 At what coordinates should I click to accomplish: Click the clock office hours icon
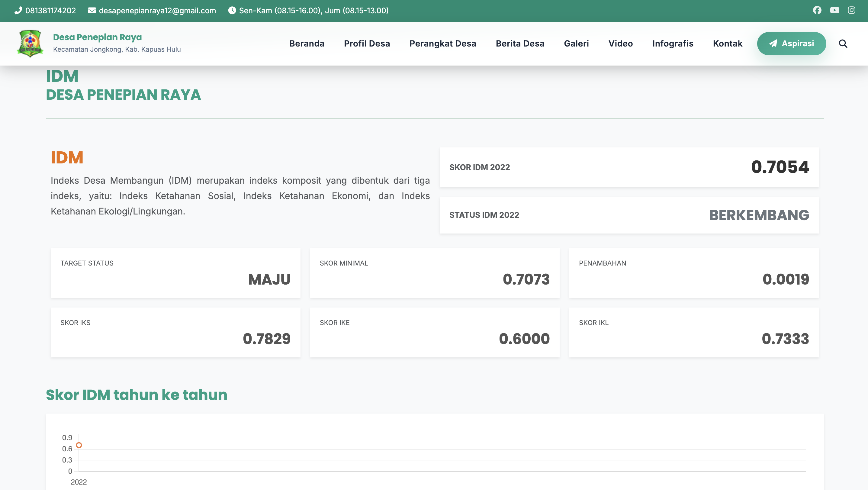pos(232,11)
